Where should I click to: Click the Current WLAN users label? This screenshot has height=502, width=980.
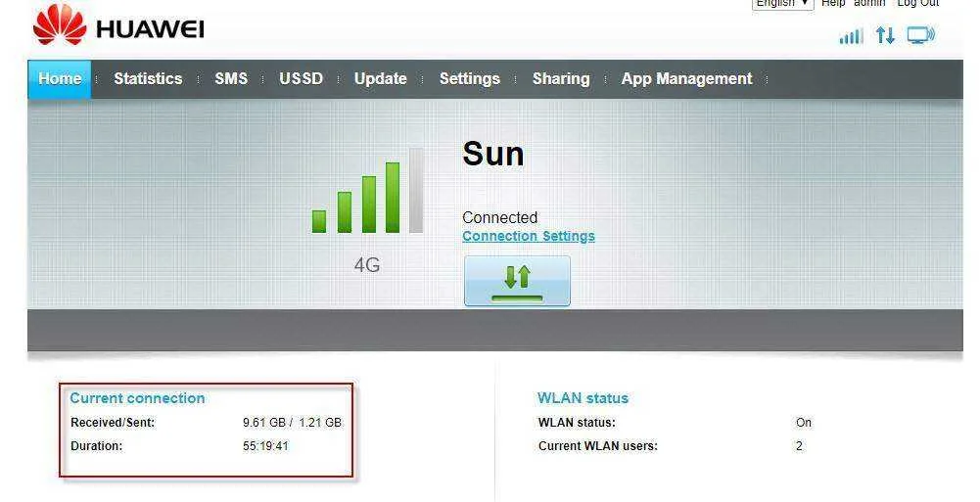[x=598, y=446]
